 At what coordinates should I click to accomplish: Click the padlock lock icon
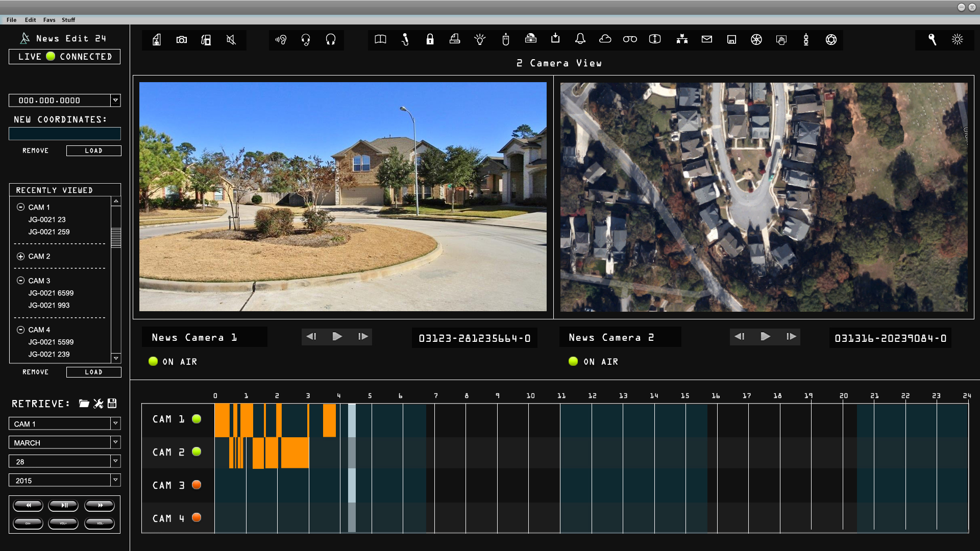click(430, 40)
